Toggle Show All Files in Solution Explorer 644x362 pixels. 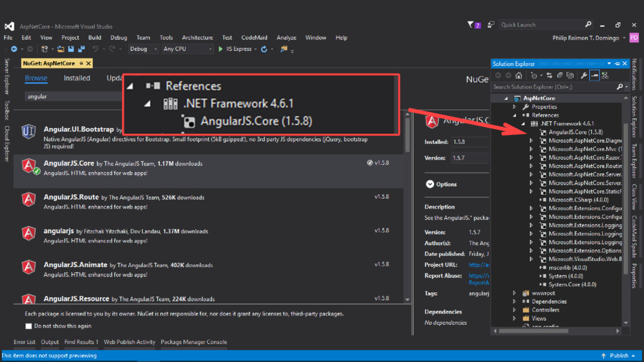[x=570, y=75]
